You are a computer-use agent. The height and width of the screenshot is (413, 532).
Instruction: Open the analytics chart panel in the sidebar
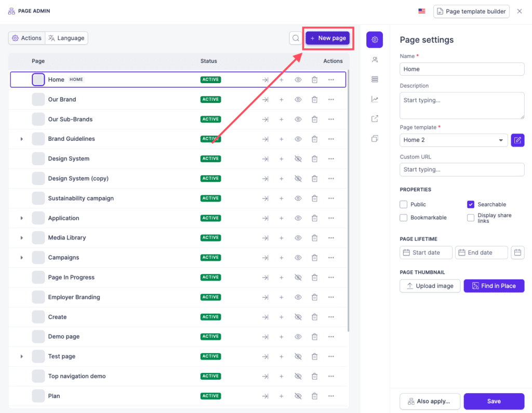375,99
